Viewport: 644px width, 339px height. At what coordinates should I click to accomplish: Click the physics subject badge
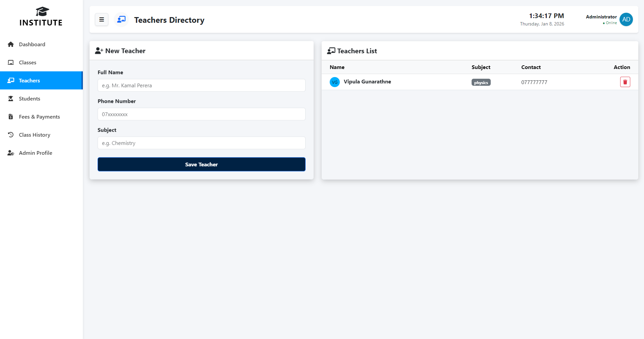click(481, 82)
